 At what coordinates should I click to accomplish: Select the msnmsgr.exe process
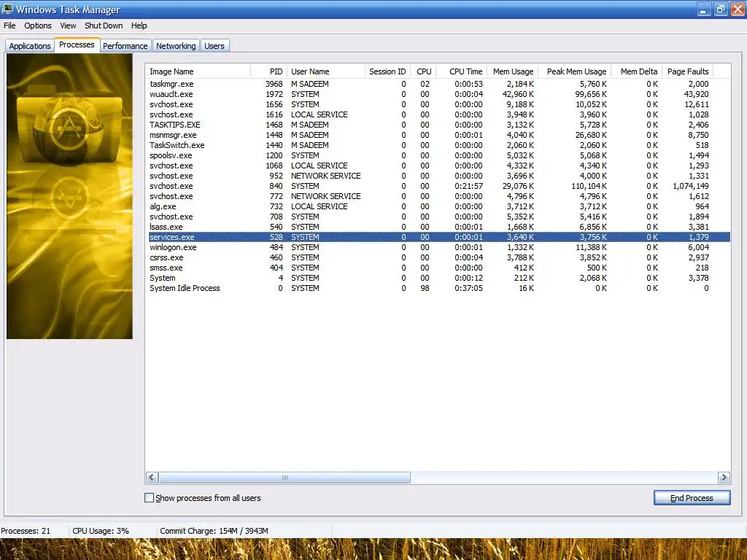pyautogui.click(x=439, y=135)
